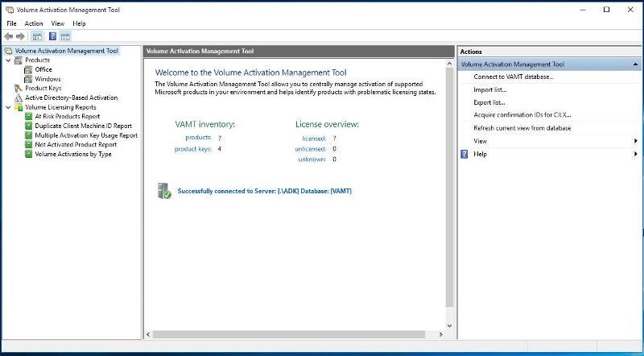
Task: Click the 'License overview:' heading
Action: pyautogui.click(x=327, y=124)
